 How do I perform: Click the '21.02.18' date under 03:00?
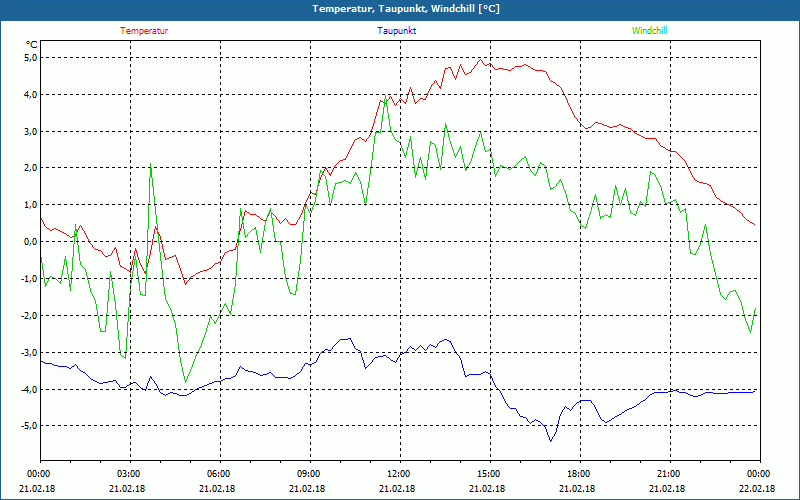click(x=128, y=488)
